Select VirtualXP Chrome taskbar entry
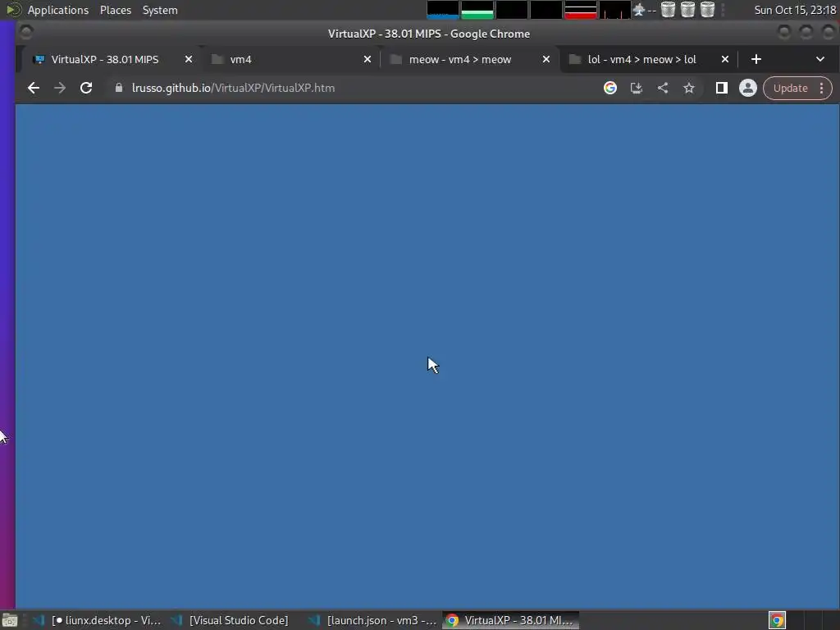 [x=510, y=620]
